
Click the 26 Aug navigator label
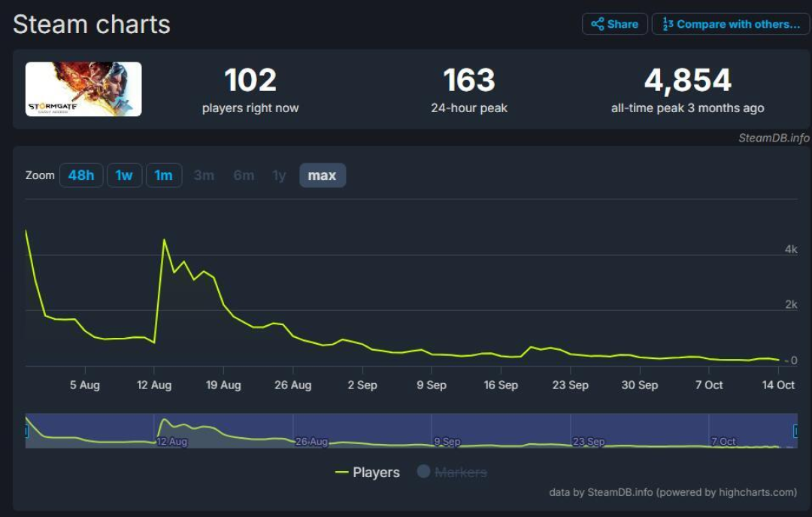[311, 441]
